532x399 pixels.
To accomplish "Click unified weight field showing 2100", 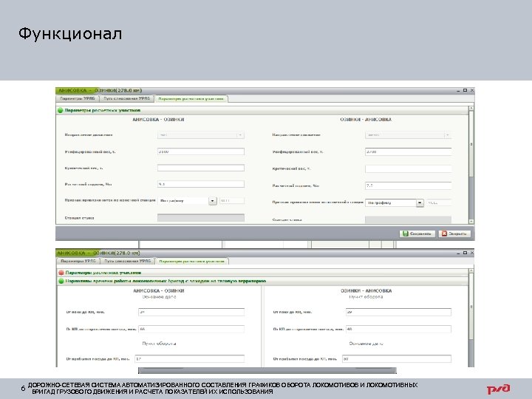I will (x=201, y=151).
